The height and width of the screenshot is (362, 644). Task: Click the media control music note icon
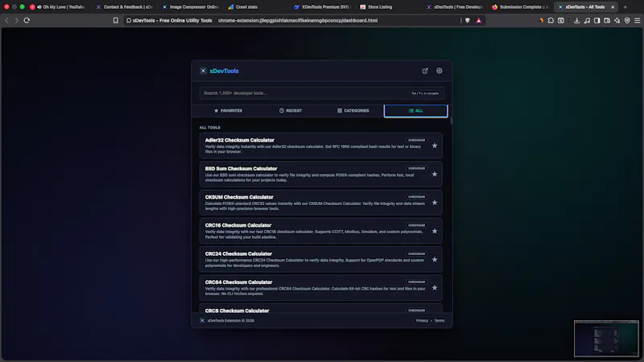(x=587, y=21)
